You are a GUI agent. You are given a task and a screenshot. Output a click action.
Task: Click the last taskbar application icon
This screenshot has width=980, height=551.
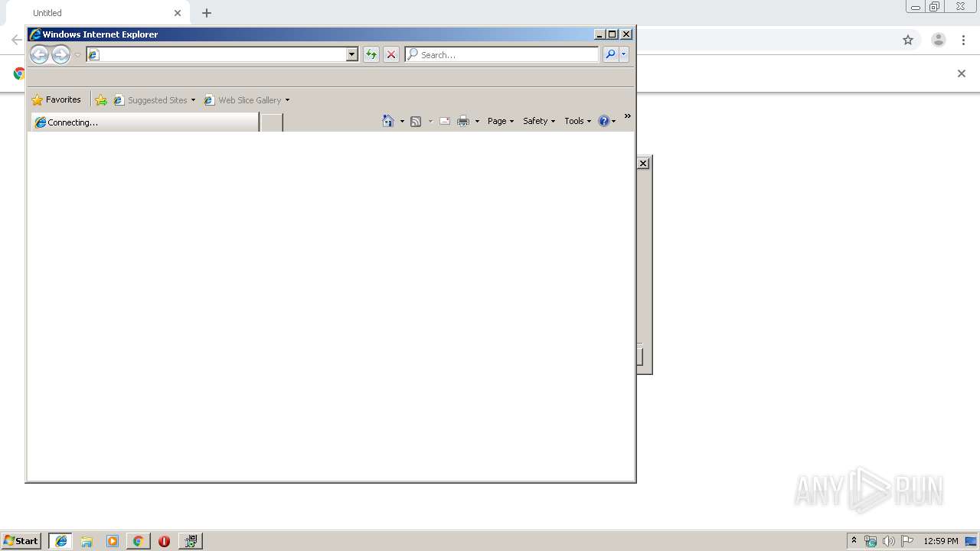(190, 541)
